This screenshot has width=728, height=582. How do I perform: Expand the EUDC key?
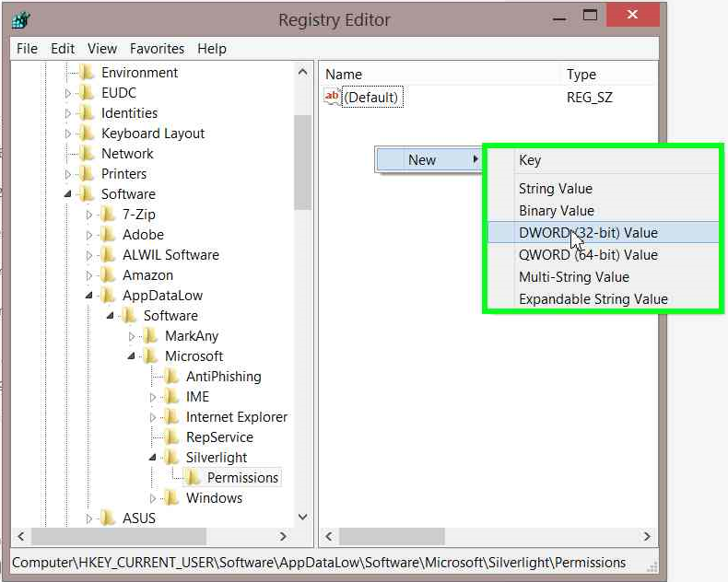click(68, 93)
